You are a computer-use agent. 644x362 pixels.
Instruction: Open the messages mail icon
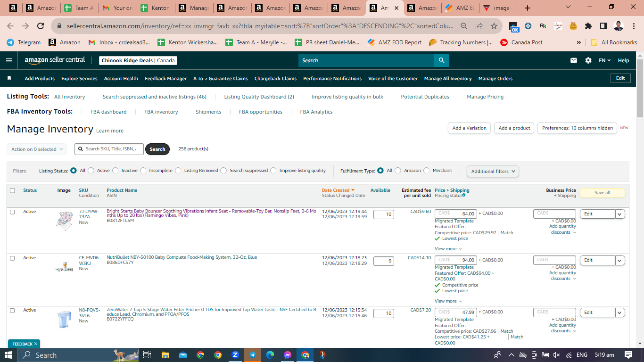point(574,60)
